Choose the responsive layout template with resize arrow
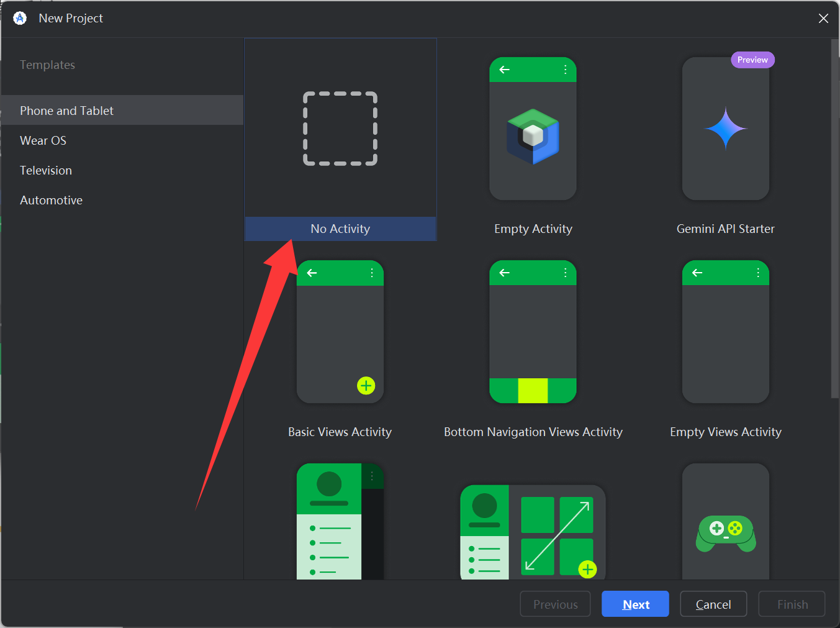The height and width of the screenshot is (628, 840). [x=533, y=532]
